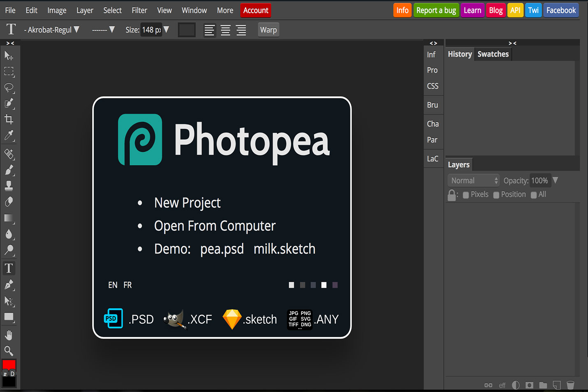588x392 pixels.
Task: Open the Normal blend mode dropdown
Action: click(473, 181)
